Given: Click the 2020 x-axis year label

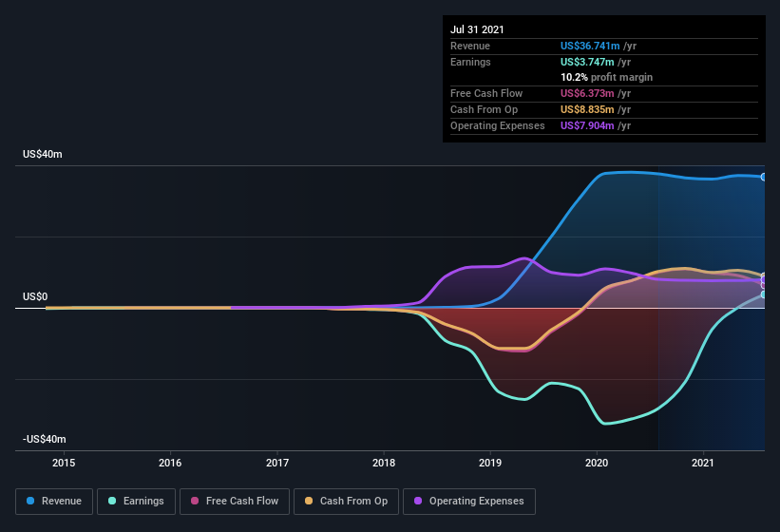Looking at the screenshot, I should click(597, 463).
